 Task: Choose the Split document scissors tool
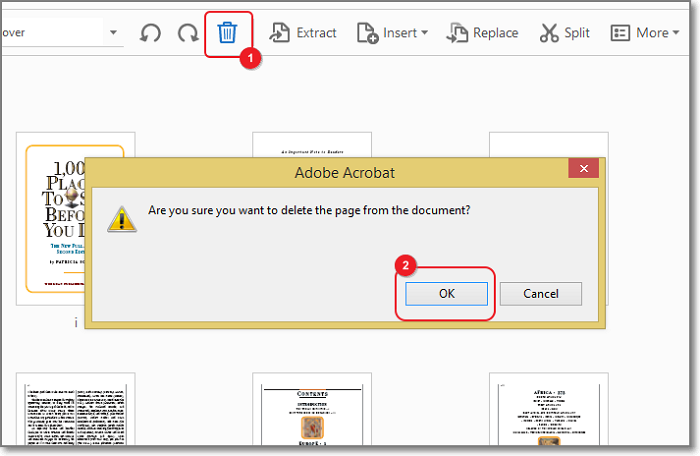(x=564, y=33)
